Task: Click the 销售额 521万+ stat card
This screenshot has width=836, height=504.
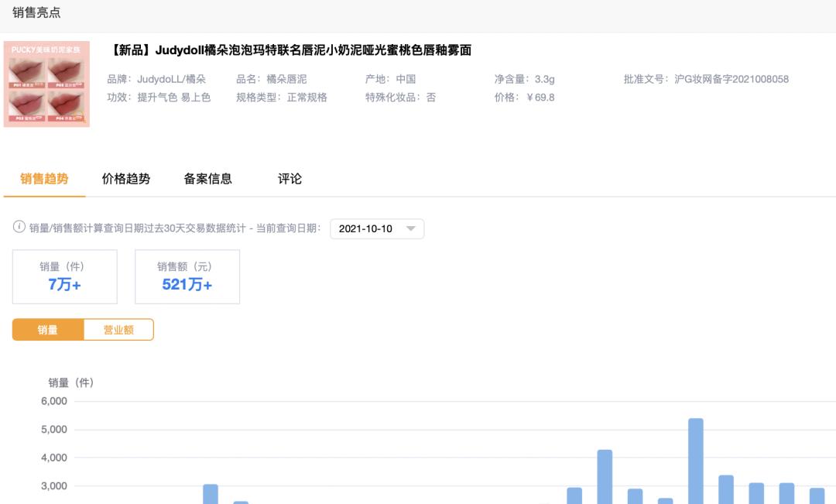Action: click(187, 276)
